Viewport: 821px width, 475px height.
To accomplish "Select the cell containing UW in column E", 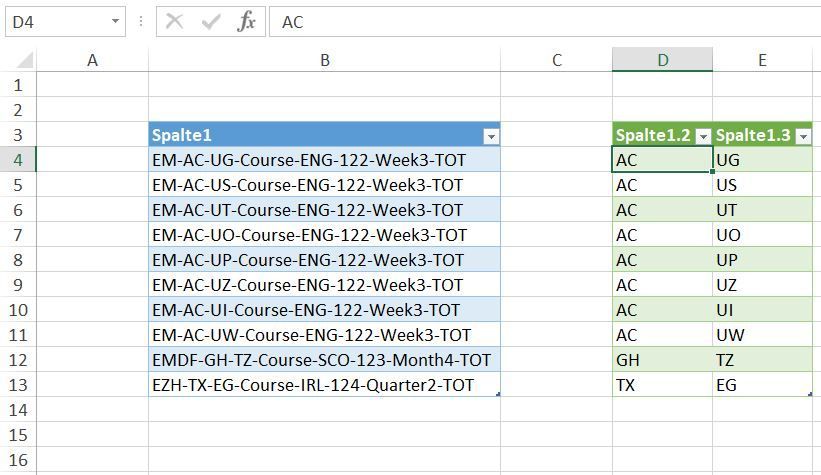I will point(762,335).
